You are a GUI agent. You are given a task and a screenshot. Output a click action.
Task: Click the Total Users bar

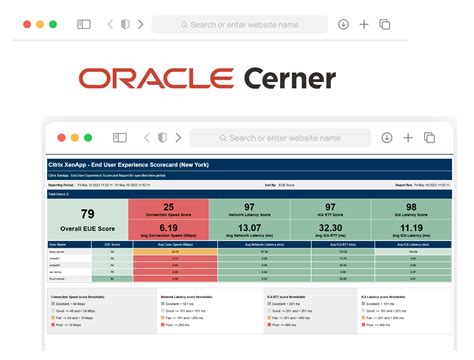click(249, 194)
